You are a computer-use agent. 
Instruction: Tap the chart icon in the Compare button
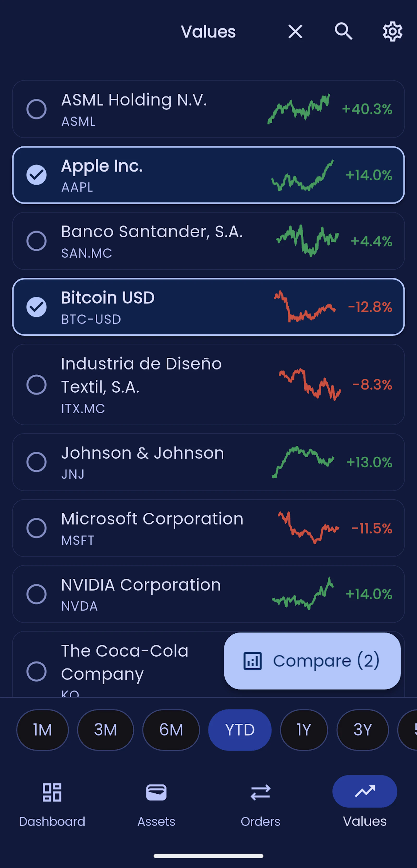(253, 661)
